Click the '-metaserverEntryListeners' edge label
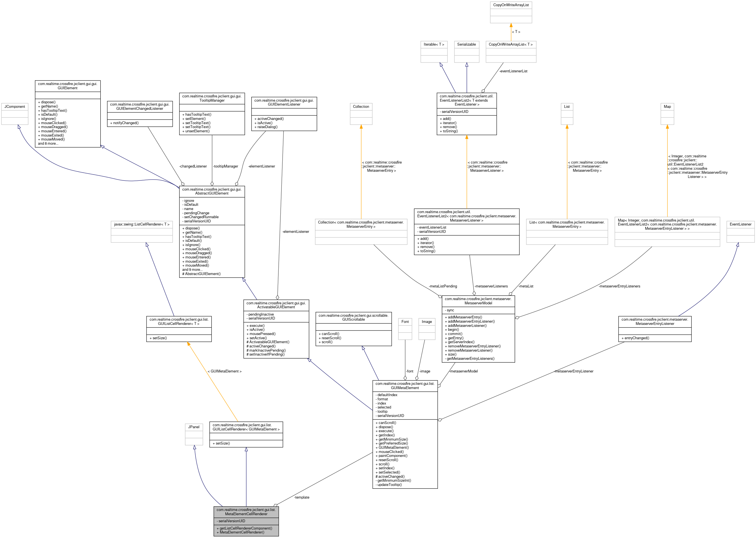Viewport: 756px width, 538px height. 619,286
